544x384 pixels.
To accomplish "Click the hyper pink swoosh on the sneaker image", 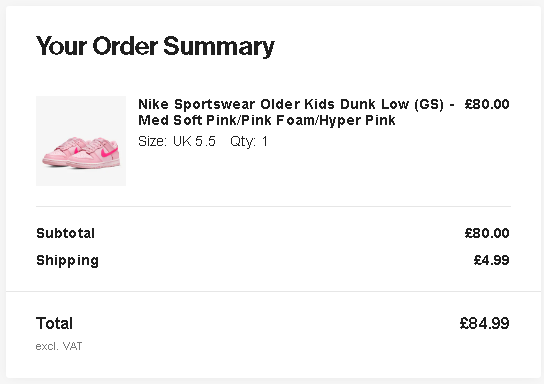I will coord(109,153).
